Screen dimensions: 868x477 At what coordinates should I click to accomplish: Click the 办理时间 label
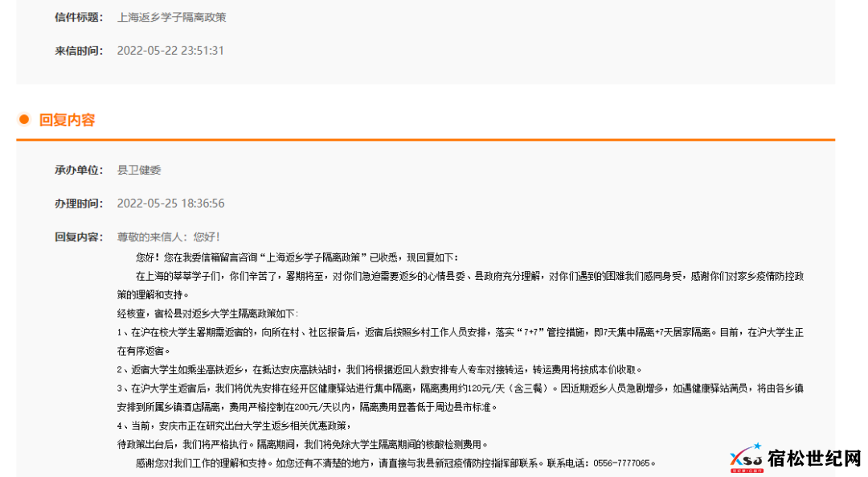79,204
